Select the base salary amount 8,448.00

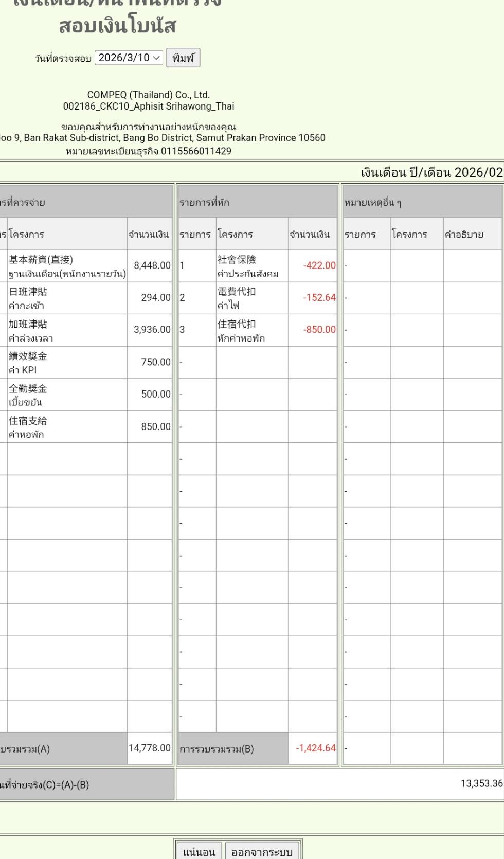point(152,265)
